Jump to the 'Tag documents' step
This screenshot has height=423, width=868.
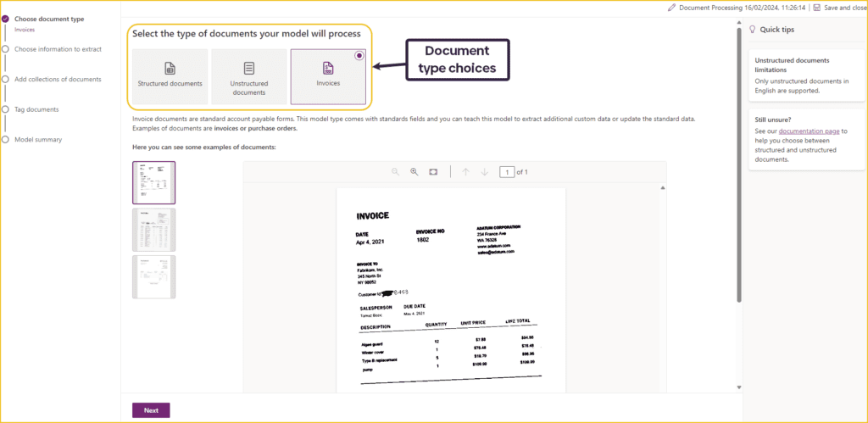(x=36, y=109)
